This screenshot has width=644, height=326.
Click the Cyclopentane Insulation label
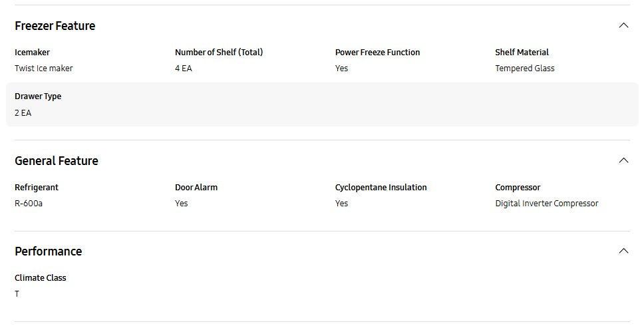(x=381, y=188)
